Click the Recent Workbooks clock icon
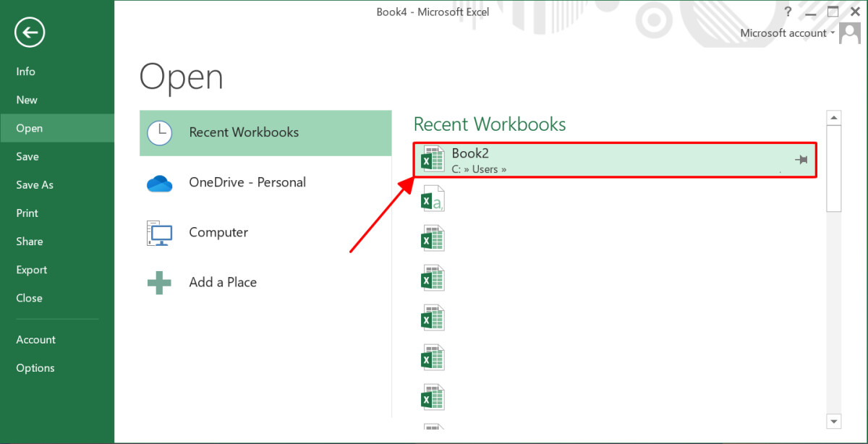The image size is (868, 444). tap(159, 132)
